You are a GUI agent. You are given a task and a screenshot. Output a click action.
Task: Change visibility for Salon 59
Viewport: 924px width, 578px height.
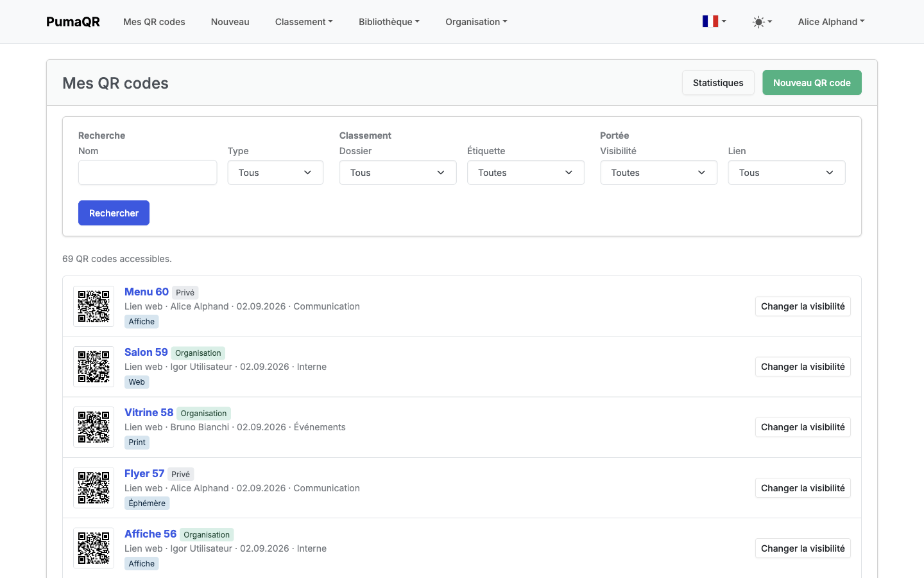coord(803,367)
